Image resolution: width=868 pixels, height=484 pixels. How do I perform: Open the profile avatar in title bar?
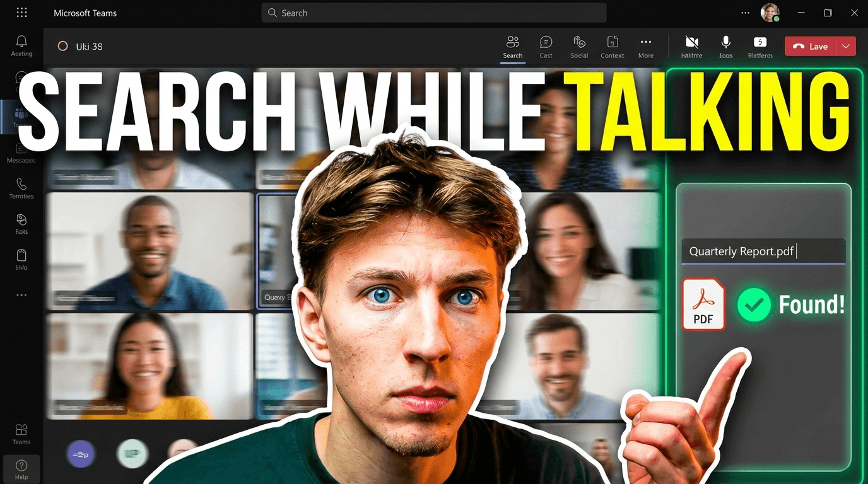(770, 13)
